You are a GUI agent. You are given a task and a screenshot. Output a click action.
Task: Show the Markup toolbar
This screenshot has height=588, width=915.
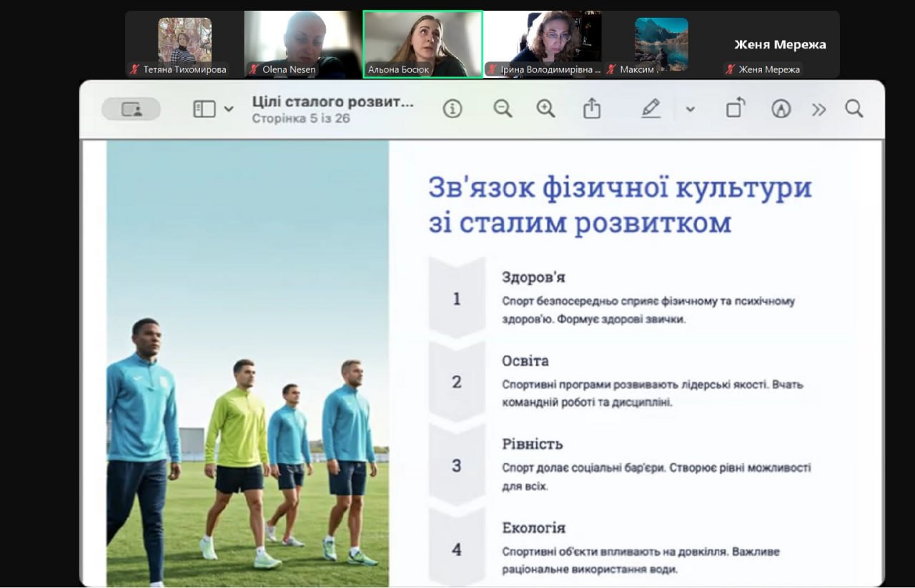pos(781,109)
